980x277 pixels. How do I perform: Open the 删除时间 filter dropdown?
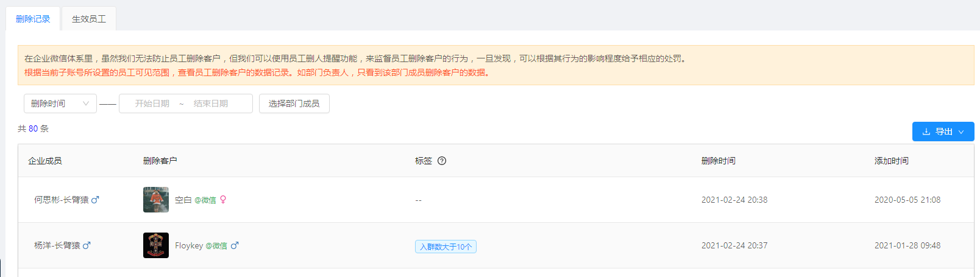[x=60, y=103]
